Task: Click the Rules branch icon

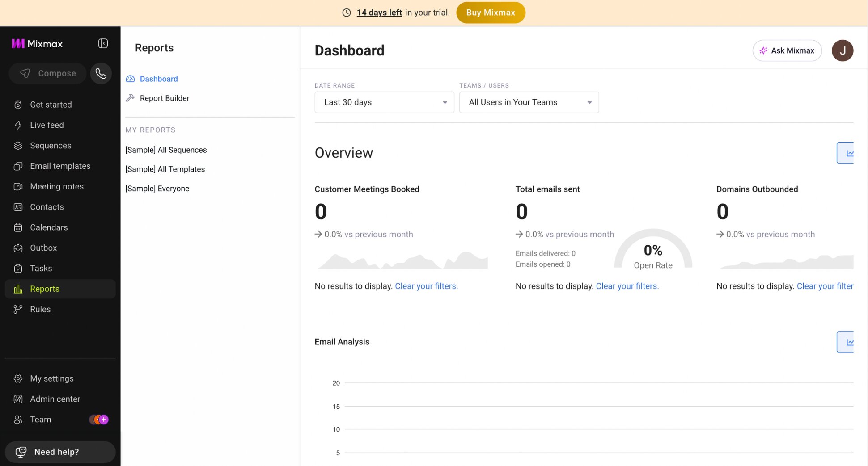Action: (18, 309)
